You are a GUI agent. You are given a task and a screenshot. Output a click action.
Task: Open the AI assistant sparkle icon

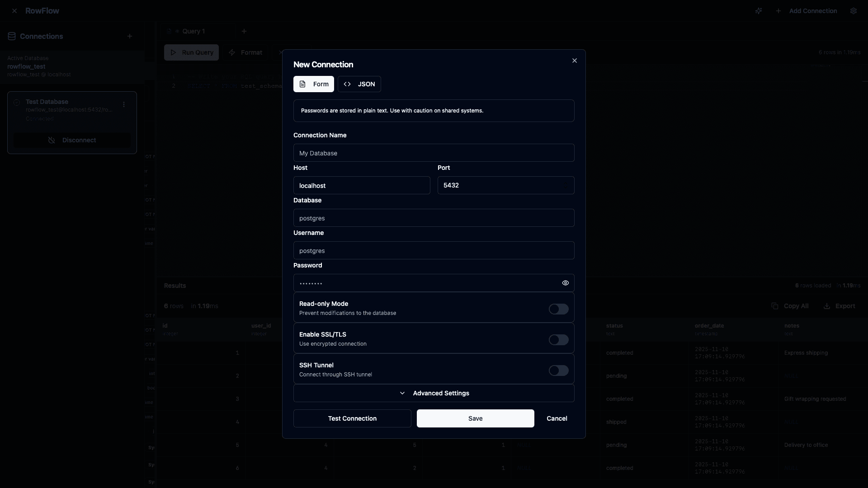click(x=759, y=11)
